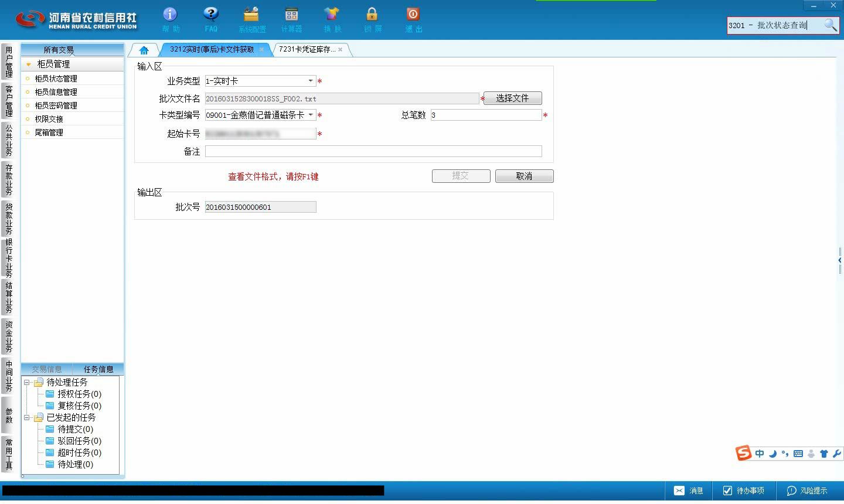This screenshot has width=844, height=504.
Task: Close the 7231卡凭证库存 tab
Action: [340, 50]
